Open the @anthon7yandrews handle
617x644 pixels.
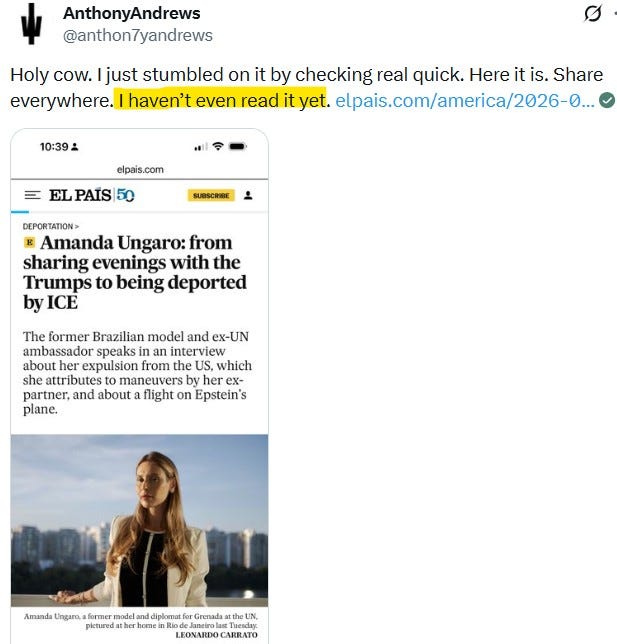(138, 35)
